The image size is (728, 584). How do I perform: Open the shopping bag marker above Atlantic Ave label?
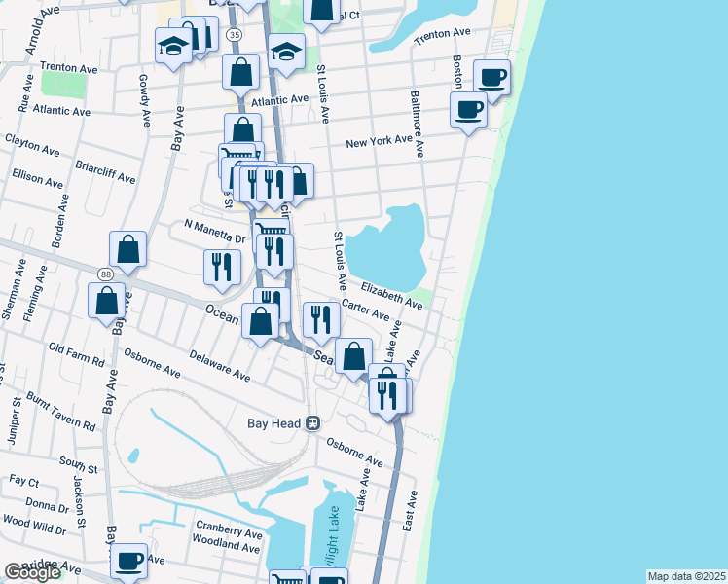tap(240, 73)
